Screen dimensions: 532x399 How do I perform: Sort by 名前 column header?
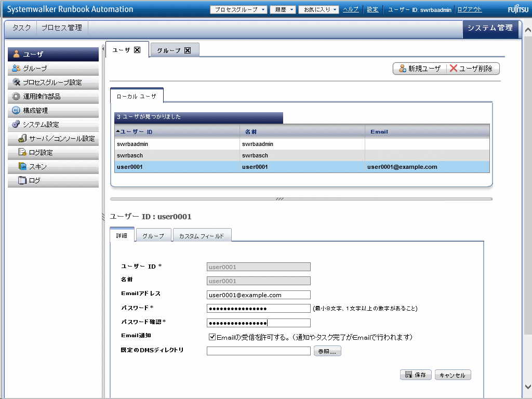click(302, 131)
